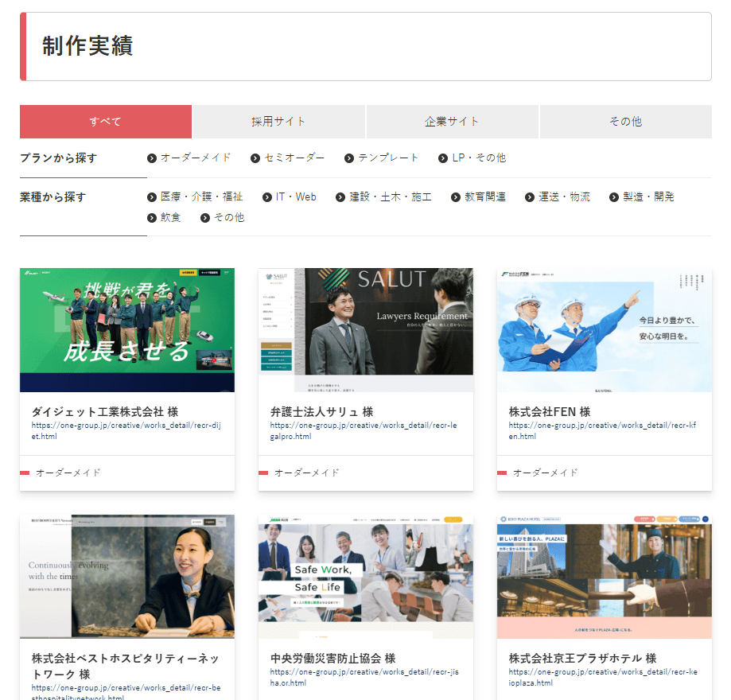Click arrow icon beside IT・Web

(267, 197)
